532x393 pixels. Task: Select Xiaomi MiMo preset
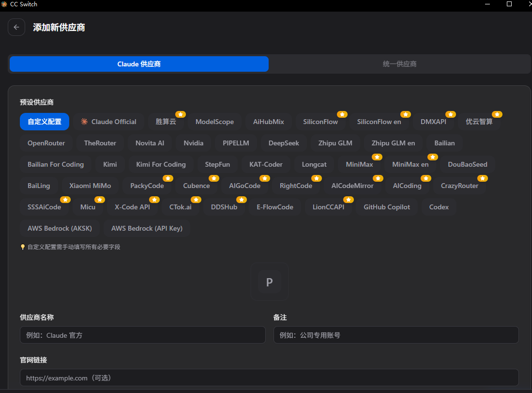[x=90, y=186]
